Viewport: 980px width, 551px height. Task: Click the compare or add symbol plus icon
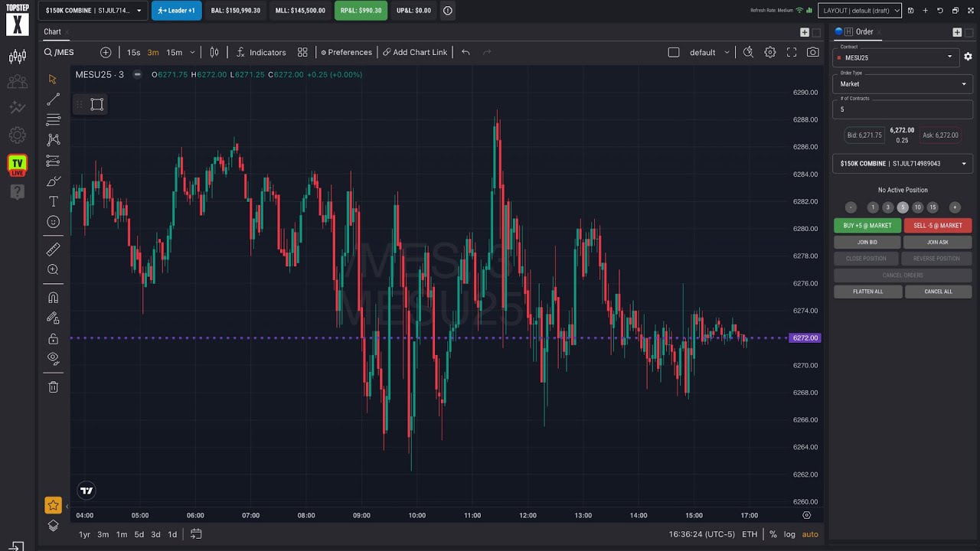click(x=106, y=52)
